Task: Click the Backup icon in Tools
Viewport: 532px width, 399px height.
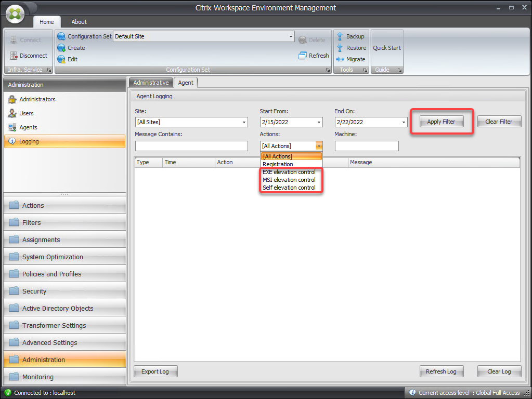Action: (x=340, y=36)
